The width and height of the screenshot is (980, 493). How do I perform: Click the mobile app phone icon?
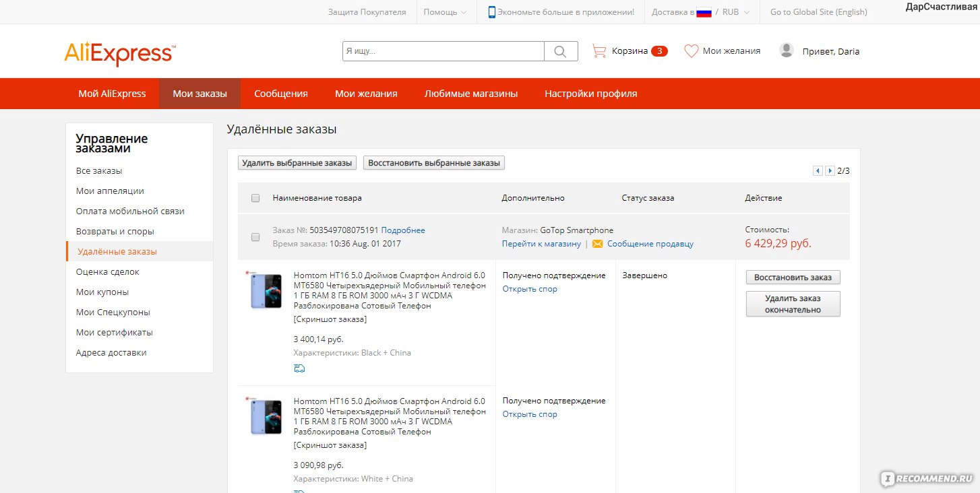[492, 12]
